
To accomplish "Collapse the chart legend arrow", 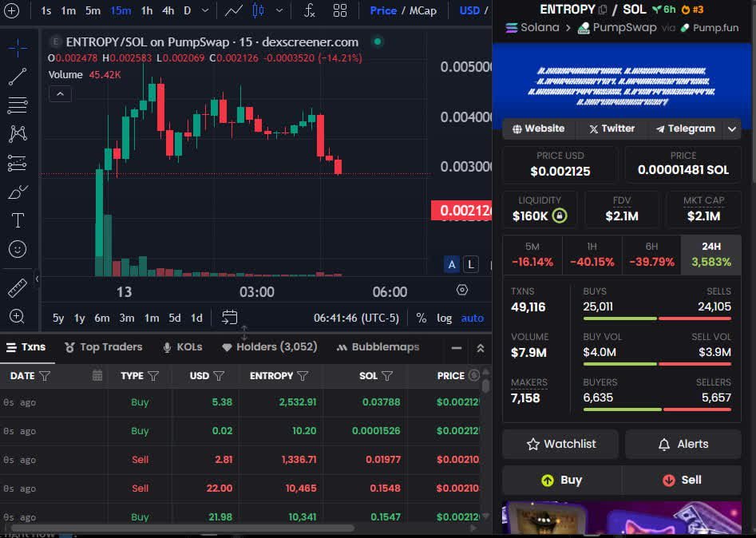I will [60, 94].
